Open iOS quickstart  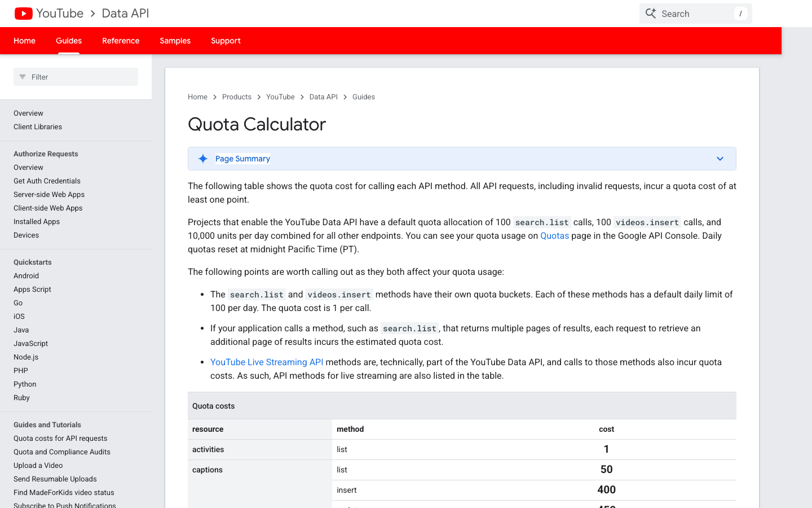coord(19,317)
